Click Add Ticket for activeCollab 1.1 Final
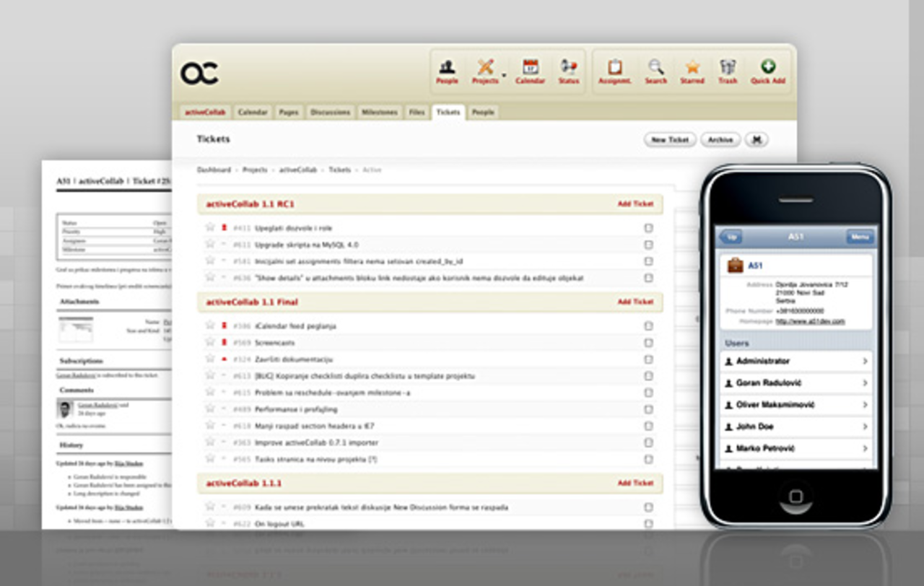The width and height of the screenshot is (924, 586). pyautogui.click(x=635, y=302)
